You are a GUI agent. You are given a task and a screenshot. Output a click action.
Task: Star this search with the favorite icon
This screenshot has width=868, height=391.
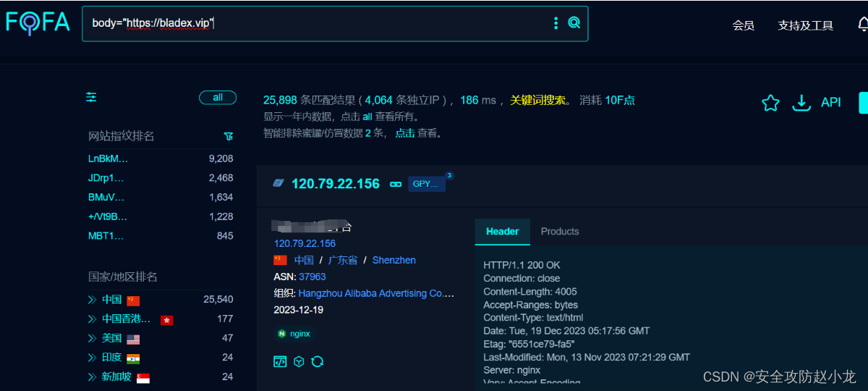click(x=770, y=103)
